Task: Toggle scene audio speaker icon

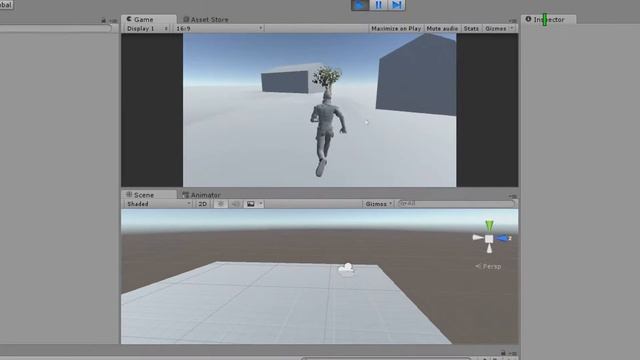Action: (236, 204)
